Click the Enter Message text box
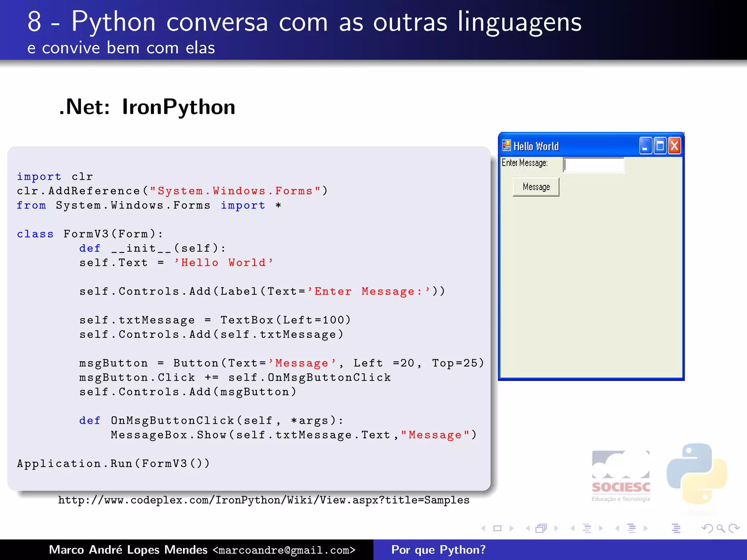Image resolution: width=747 pixels, height=560 pixels. point(594,165)
